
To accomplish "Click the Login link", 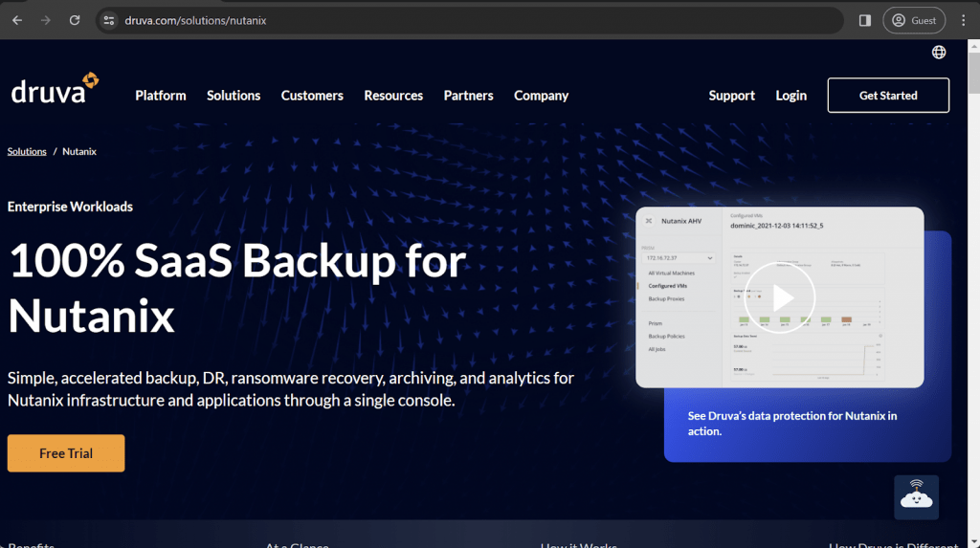I will coord(791,96).
